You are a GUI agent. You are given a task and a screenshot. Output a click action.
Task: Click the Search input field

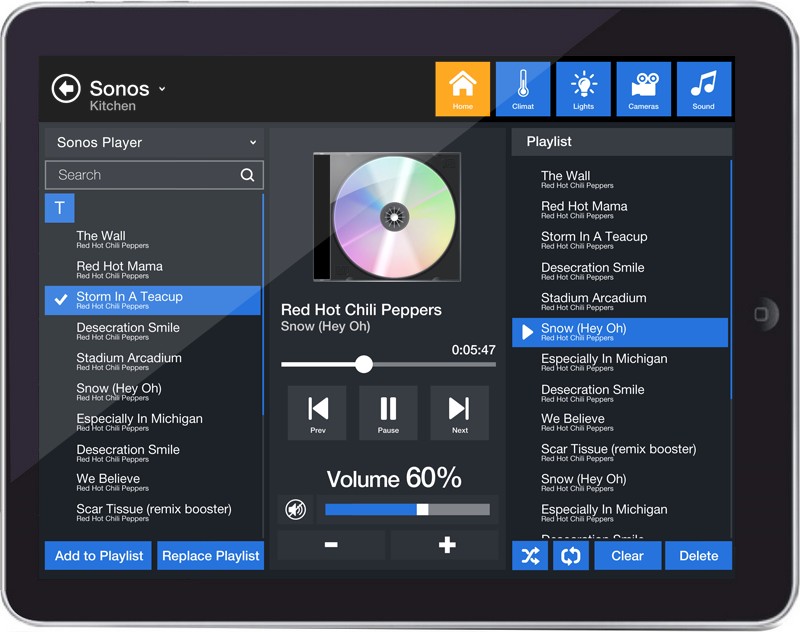click(145, 175)
